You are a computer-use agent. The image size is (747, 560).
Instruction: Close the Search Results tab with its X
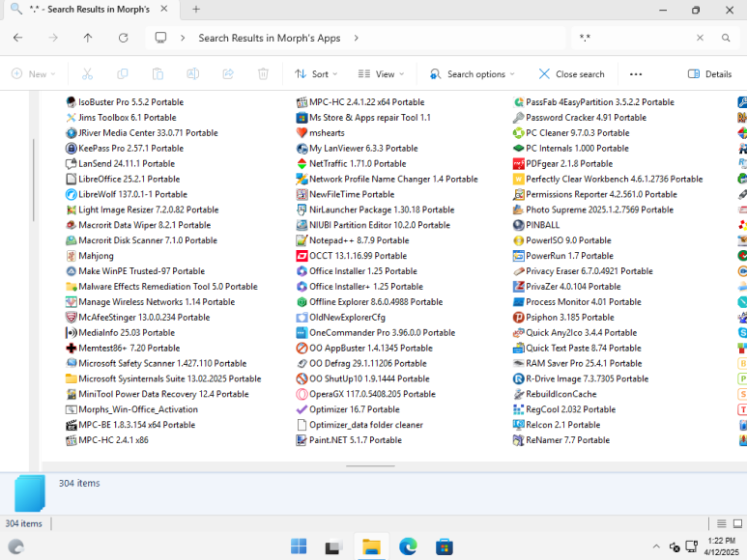tap(164, 9)
